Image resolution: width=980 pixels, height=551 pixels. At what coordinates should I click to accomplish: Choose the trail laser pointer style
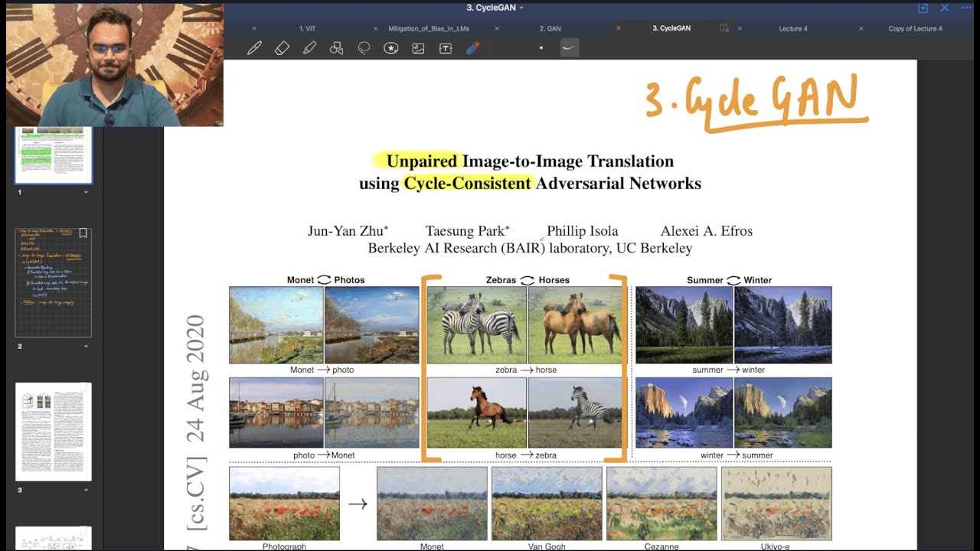[x=569, y=47]
